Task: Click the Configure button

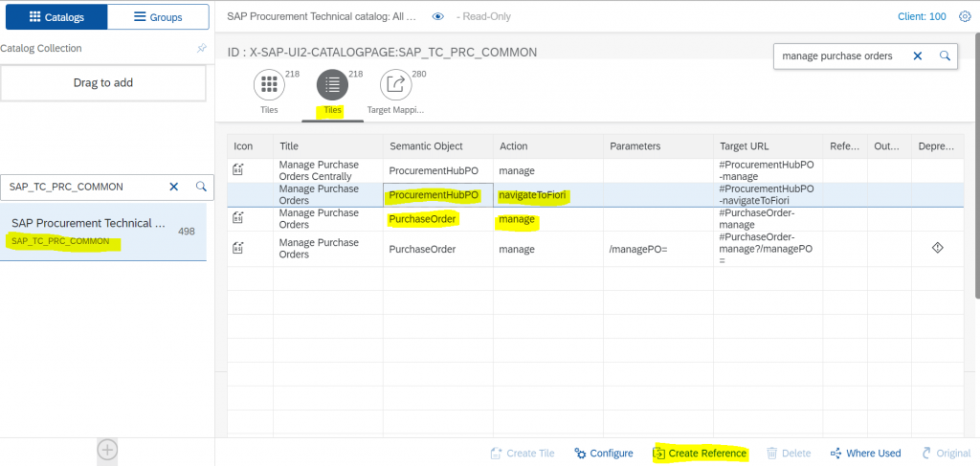Action: (604, 453)
